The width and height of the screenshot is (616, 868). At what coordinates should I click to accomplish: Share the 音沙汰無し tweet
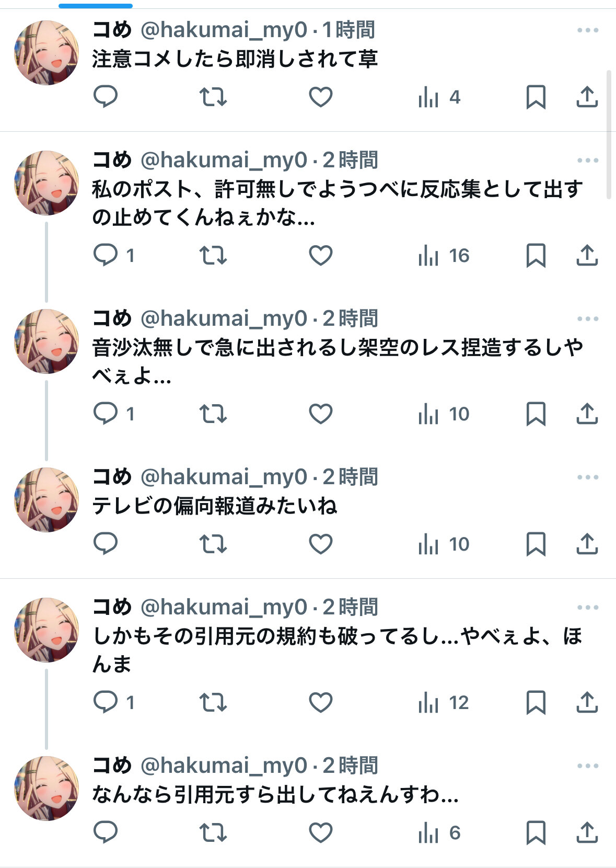pos(587,414)
